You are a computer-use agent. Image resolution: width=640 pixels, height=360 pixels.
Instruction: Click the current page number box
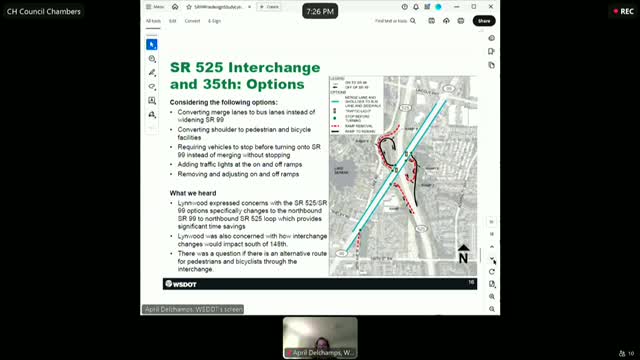tap(491, 222)
